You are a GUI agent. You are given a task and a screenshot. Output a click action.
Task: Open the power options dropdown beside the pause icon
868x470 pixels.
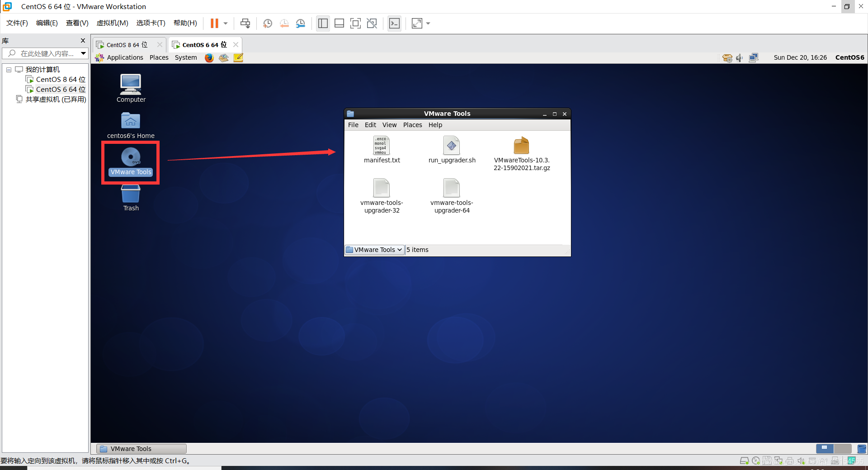225,23
